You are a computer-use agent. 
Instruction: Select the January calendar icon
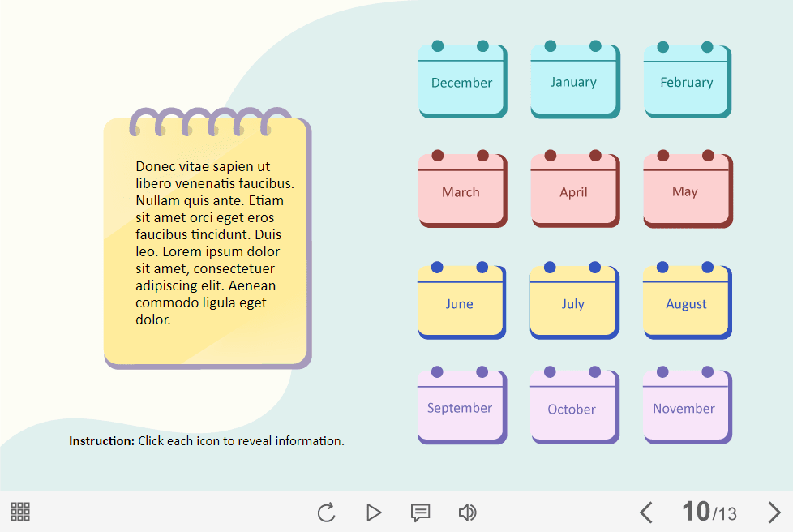click(574, 81)
